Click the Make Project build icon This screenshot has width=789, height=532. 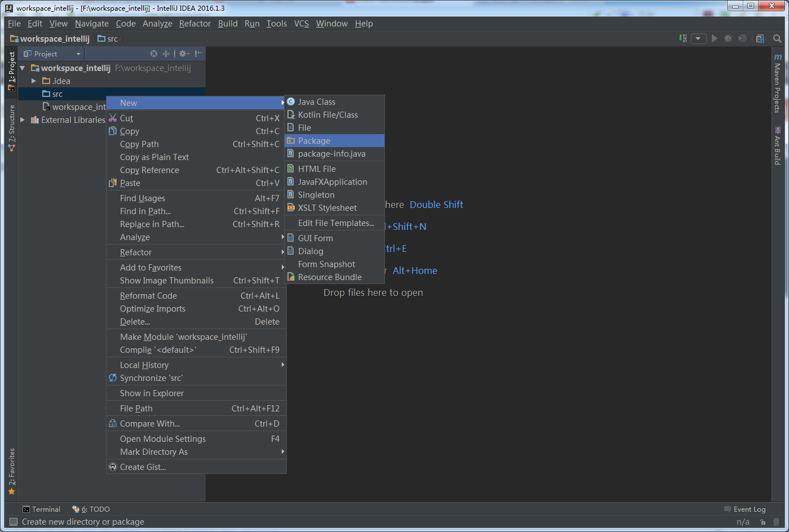[683, 38]
